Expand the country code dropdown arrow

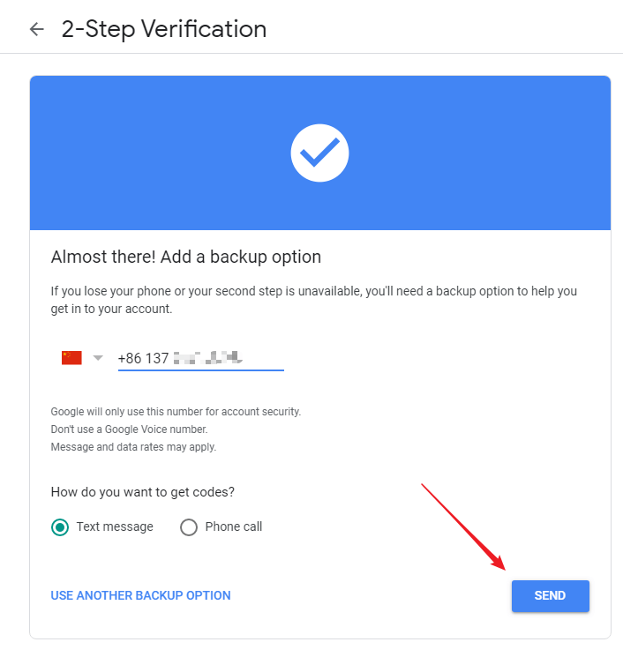pos(98,357)
